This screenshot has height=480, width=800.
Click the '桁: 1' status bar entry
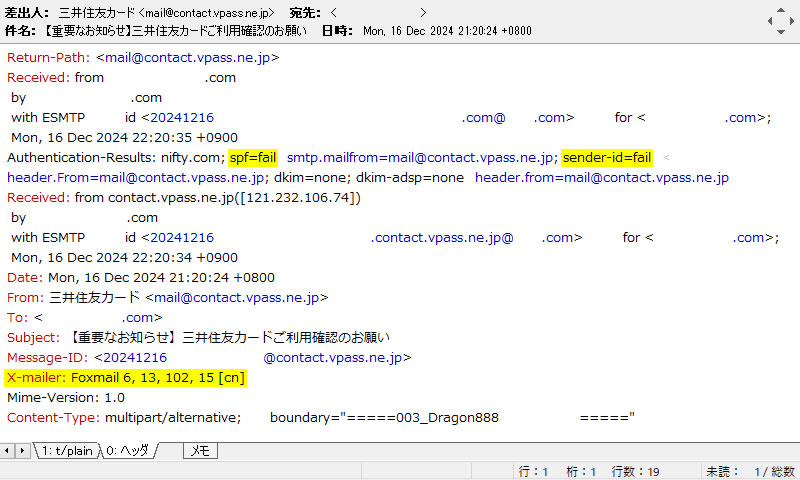tap(581, 472)
